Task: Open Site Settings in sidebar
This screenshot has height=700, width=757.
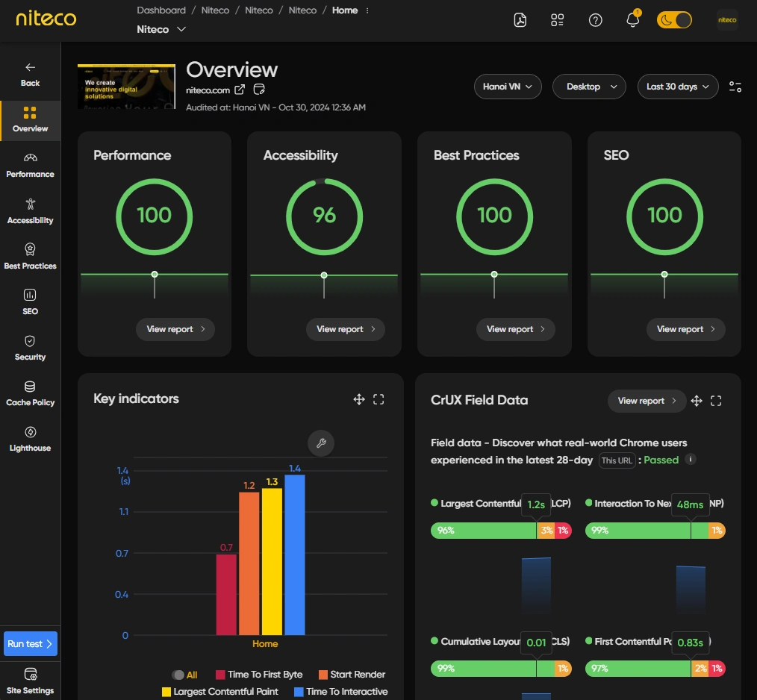Action: [30, 681]
